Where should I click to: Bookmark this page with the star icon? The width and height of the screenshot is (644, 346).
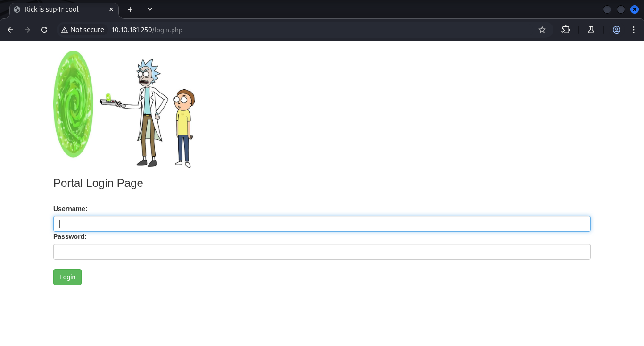(542, 30)
